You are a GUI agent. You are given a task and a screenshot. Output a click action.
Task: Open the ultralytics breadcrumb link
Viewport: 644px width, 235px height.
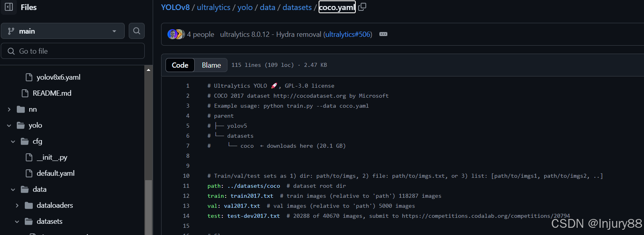coord(213,7)
